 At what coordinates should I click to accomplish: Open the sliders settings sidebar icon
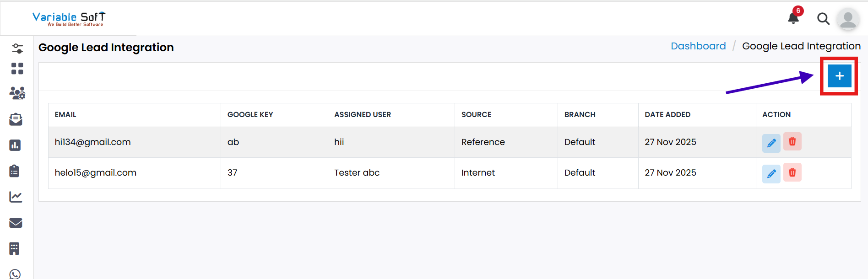(x=17, y=48)
